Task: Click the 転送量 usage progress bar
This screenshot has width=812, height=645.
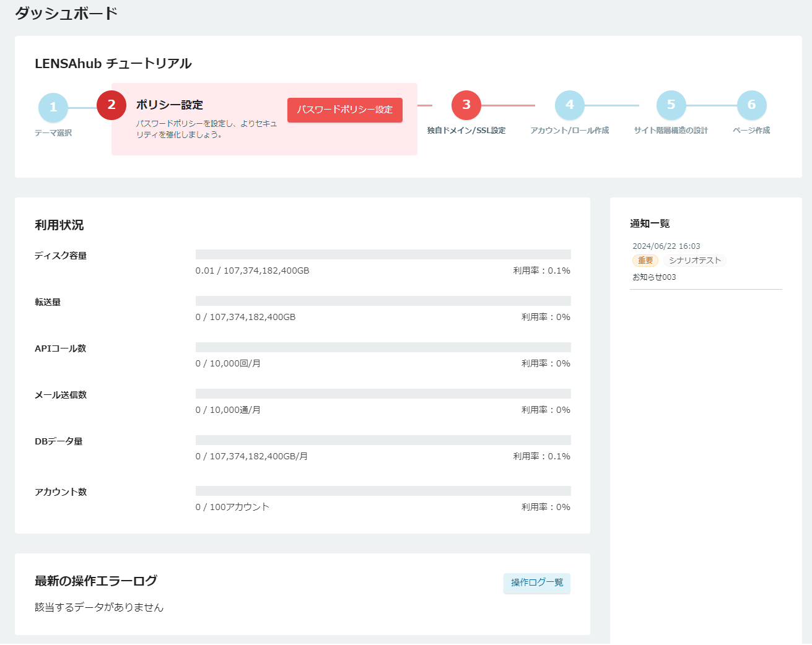Action: [x=383, y=301]
